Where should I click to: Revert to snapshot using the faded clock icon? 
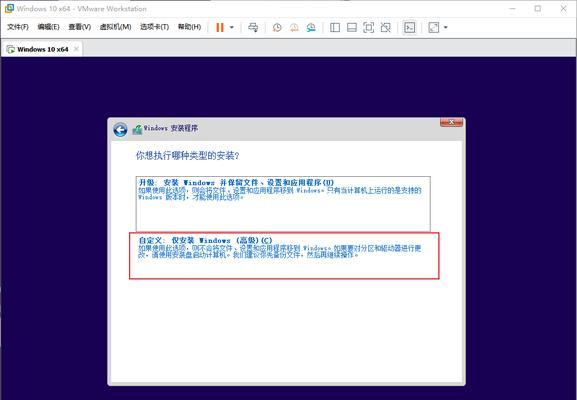[294, 27]
